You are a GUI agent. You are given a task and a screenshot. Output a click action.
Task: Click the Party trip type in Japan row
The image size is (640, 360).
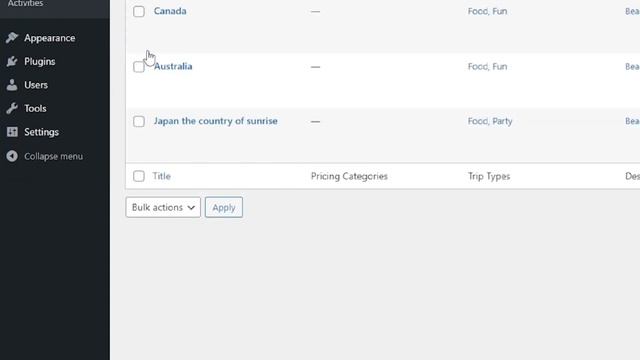coord(502,121)
